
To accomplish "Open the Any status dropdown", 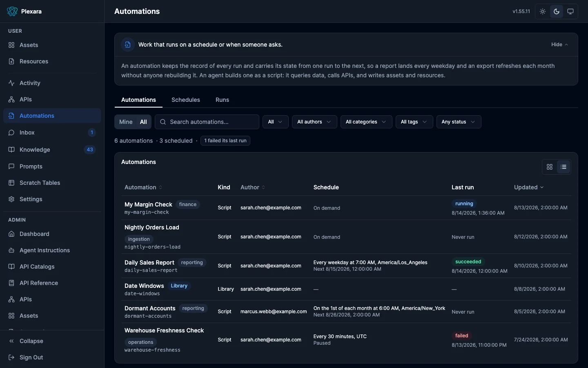I will point(459,122).
